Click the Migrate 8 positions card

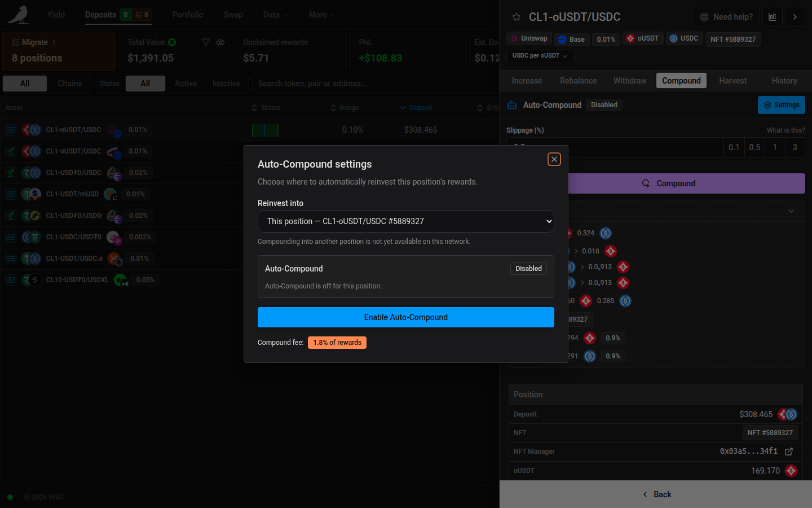[59, 51]
